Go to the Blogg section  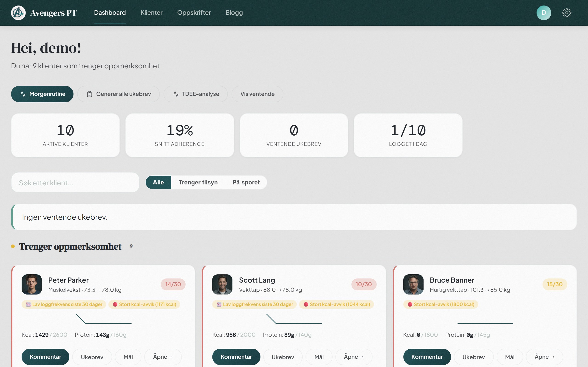tap(234, 13)
